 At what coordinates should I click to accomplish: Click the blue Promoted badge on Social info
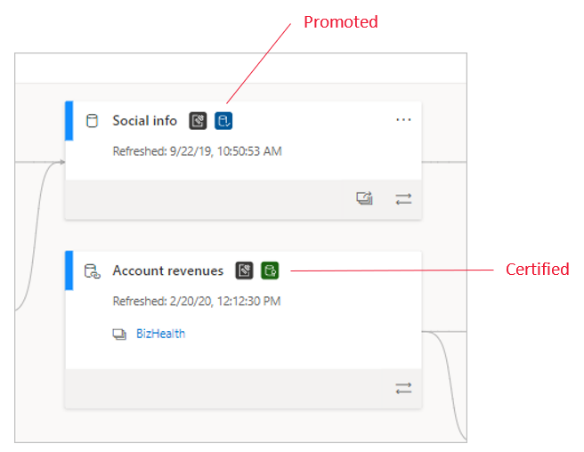[x=223, y=121]
